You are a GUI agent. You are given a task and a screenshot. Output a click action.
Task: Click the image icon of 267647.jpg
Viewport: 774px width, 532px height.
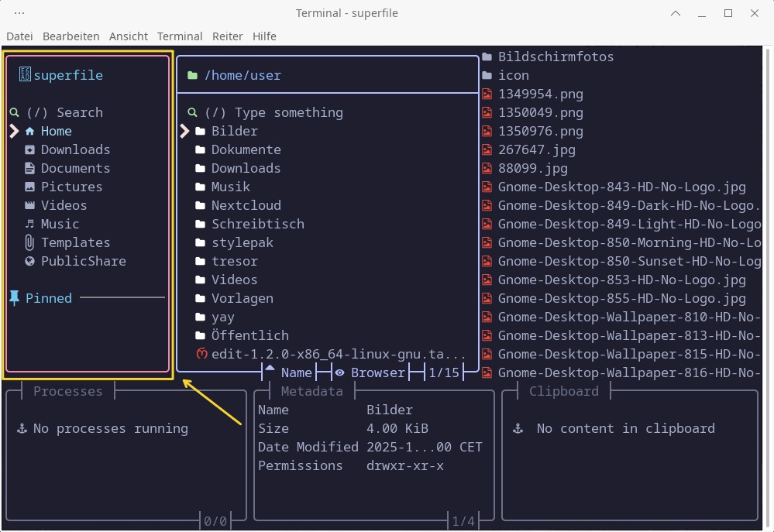click(487, 150)
